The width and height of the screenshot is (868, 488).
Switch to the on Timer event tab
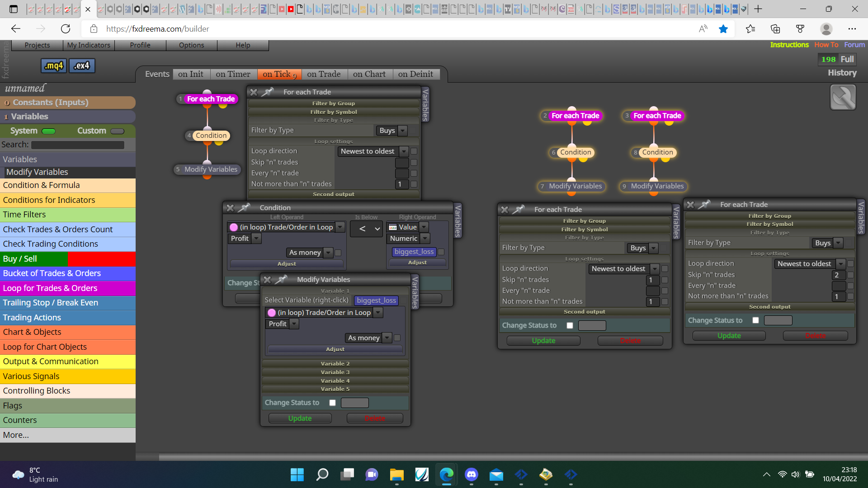tap(233, 74)
